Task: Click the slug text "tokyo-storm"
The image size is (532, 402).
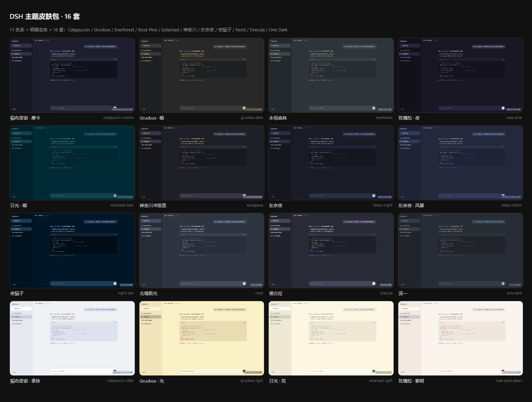Action: [x=512, y=205]
